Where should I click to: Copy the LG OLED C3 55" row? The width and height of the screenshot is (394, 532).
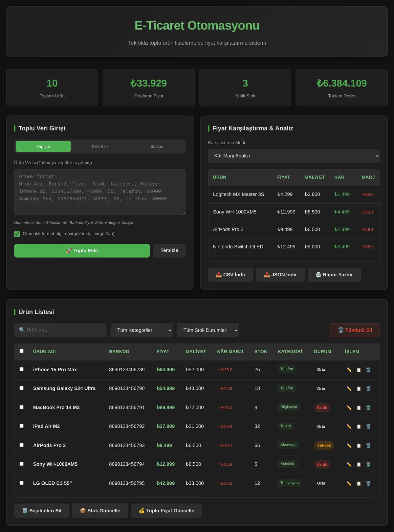click(x=359, y=483)
